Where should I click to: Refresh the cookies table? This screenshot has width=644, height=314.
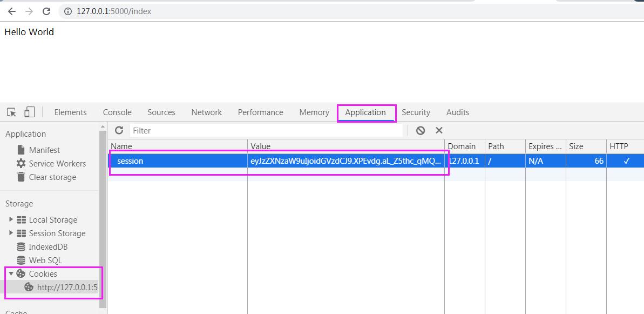click(x=119, y=130)
